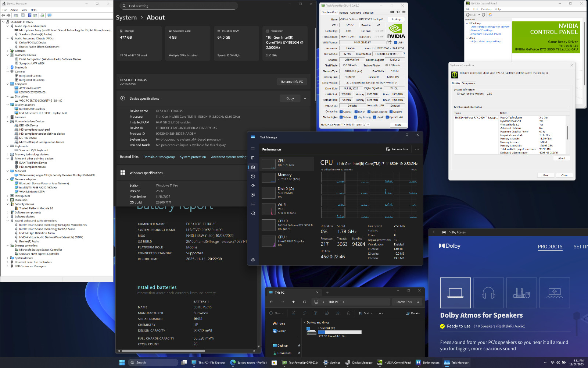Select Dolby headphones product icon
588x368 pixels.
pos(488,293)
